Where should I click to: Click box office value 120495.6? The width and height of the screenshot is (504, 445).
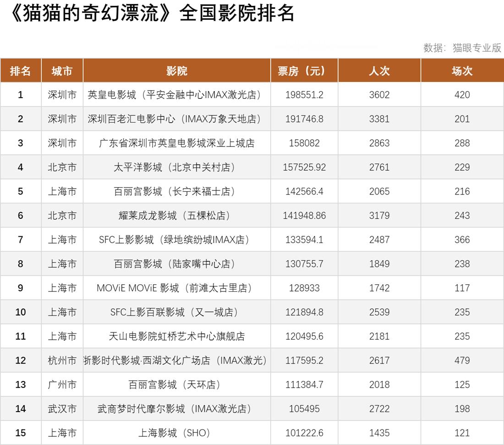pos(304,336)
